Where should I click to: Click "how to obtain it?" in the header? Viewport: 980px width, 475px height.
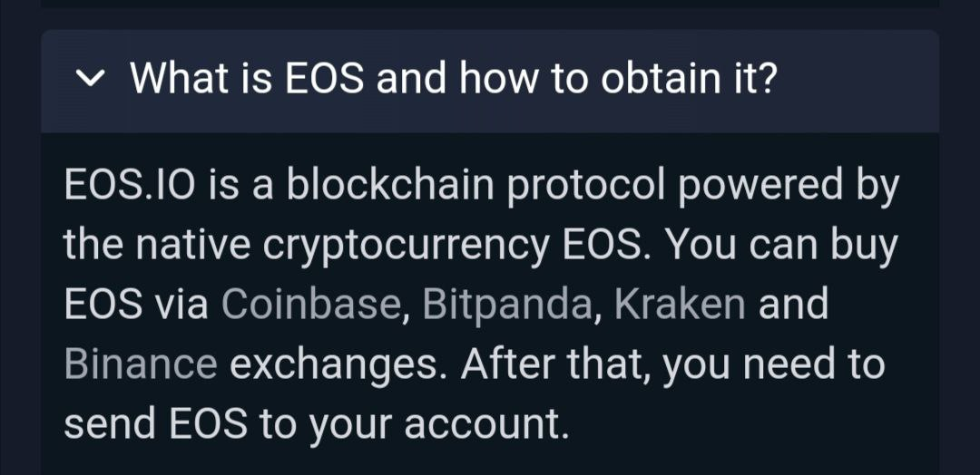619,79
